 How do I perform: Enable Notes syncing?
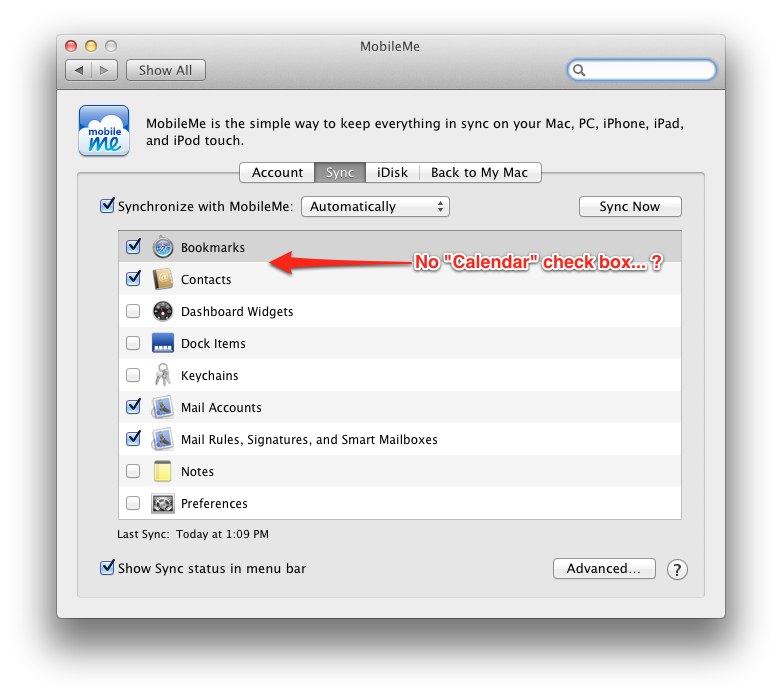point(133,471)
